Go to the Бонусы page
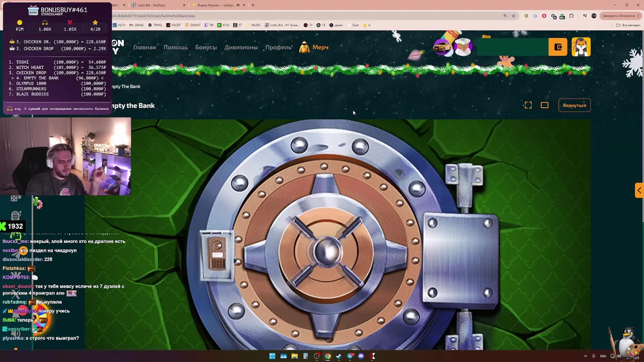 click(206, 47)
